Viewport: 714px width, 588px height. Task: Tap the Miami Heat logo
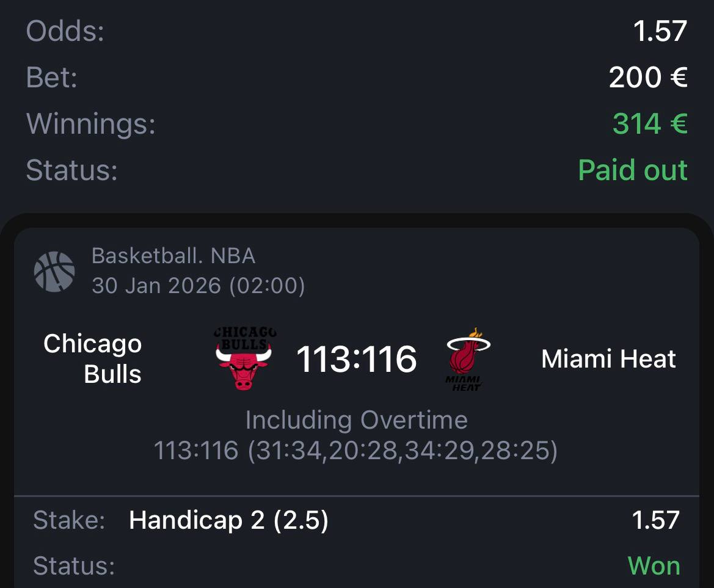tap(468, 359)
